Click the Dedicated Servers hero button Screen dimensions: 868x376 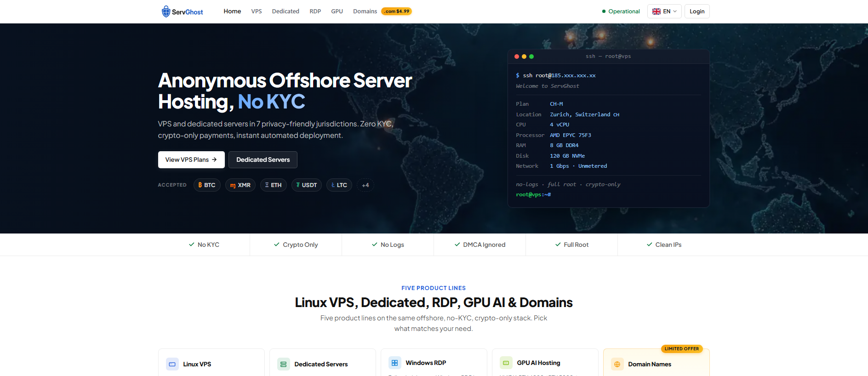[263, 160]
